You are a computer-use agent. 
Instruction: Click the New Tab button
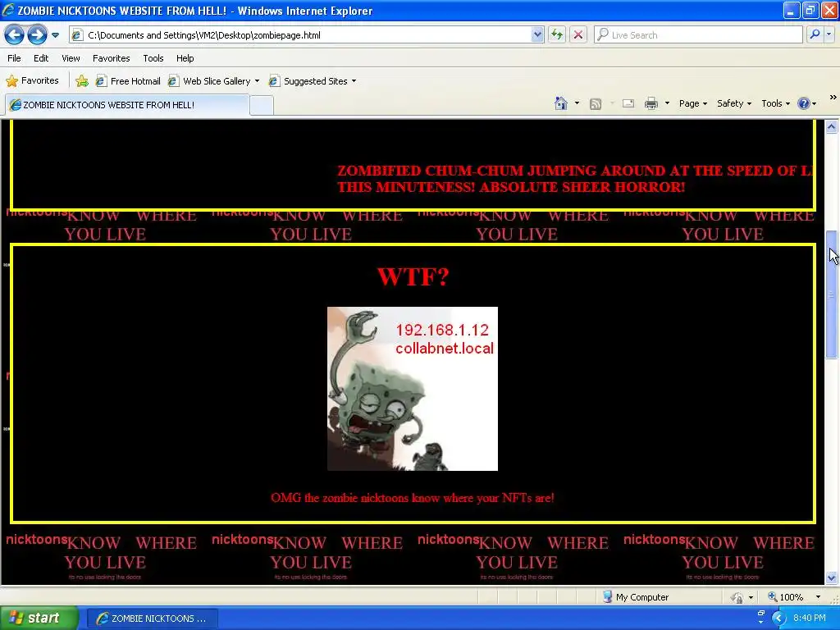pos(262,106)
